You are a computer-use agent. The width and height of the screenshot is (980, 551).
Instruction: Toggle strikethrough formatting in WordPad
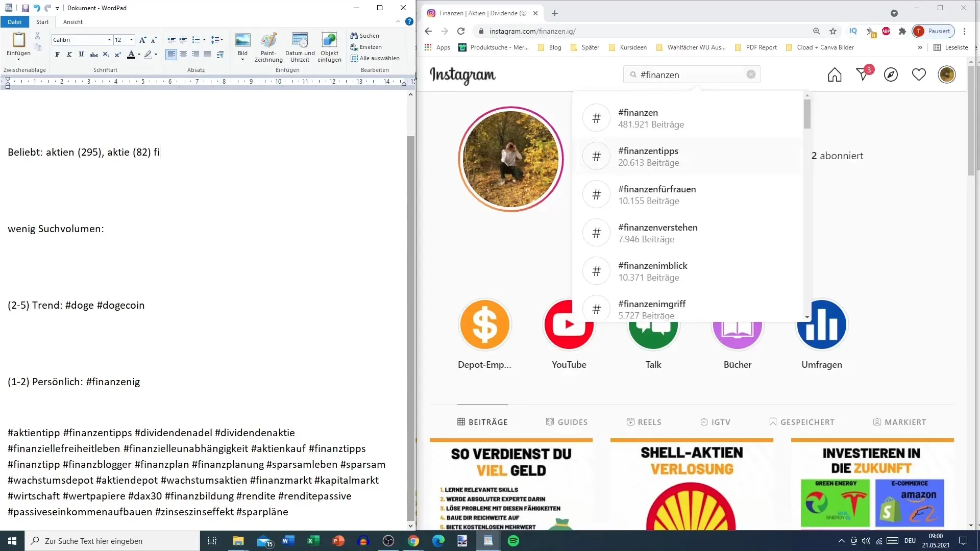coord(93,55)
